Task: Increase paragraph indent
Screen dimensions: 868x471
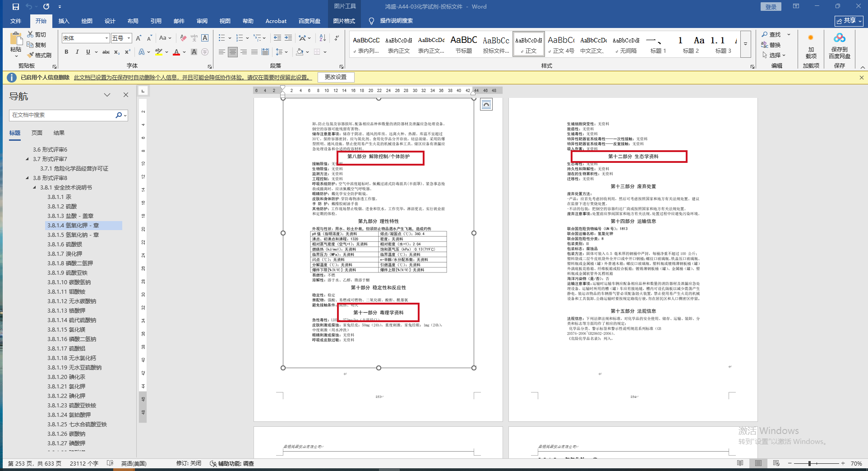Action: 288,38
